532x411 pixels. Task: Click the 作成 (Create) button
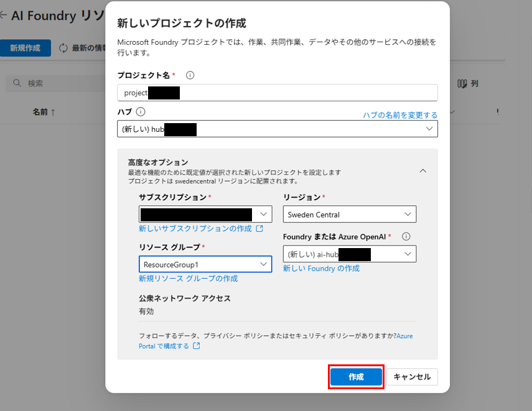356,377
